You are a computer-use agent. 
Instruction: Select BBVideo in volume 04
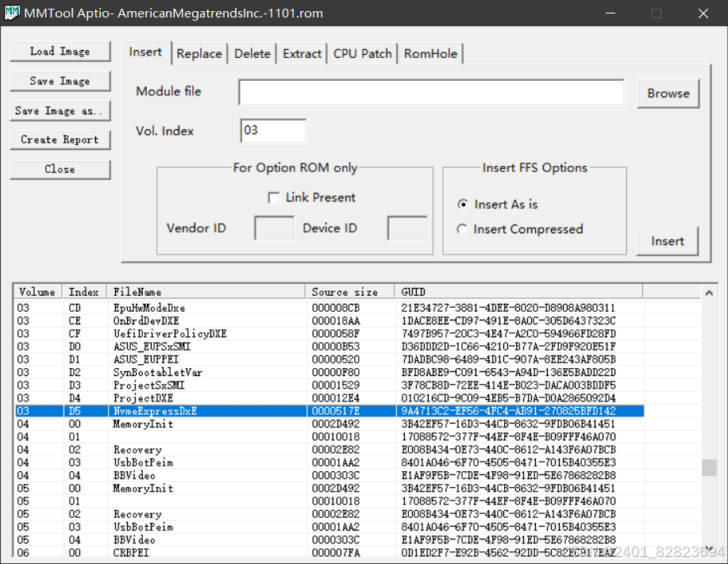coord(329,475)
